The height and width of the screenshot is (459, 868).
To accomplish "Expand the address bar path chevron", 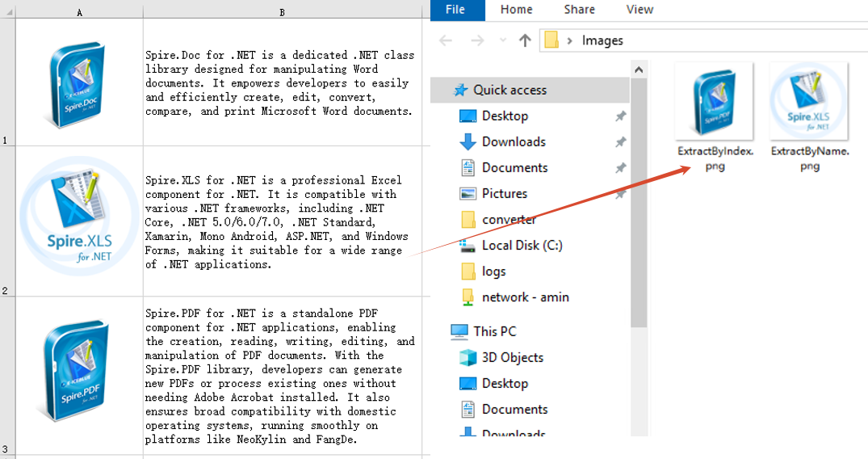I will tap(569, 40).
